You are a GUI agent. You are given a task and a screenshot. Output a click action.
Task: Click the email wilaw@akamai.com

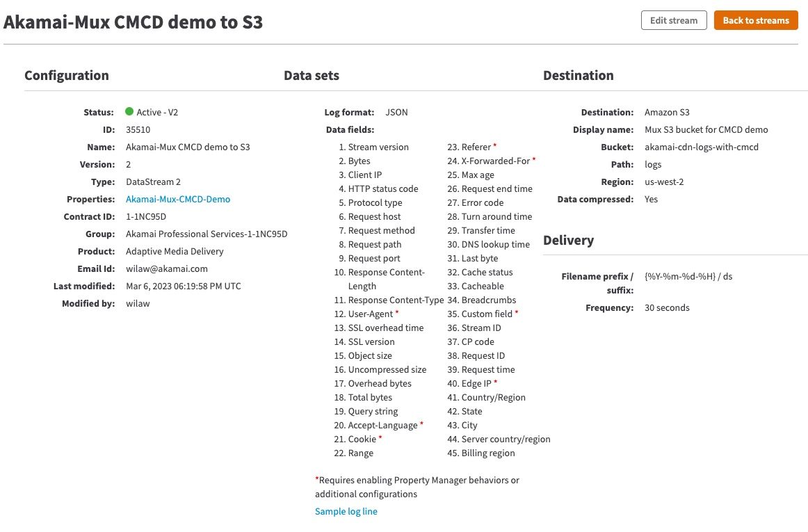point(167,268)
